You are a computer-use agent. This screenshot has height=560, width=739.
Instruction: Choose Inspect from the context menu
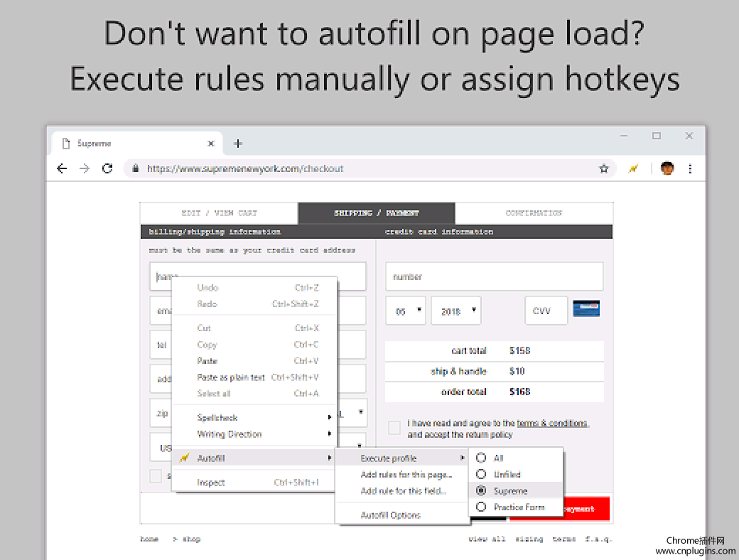[x=254, y=483]
